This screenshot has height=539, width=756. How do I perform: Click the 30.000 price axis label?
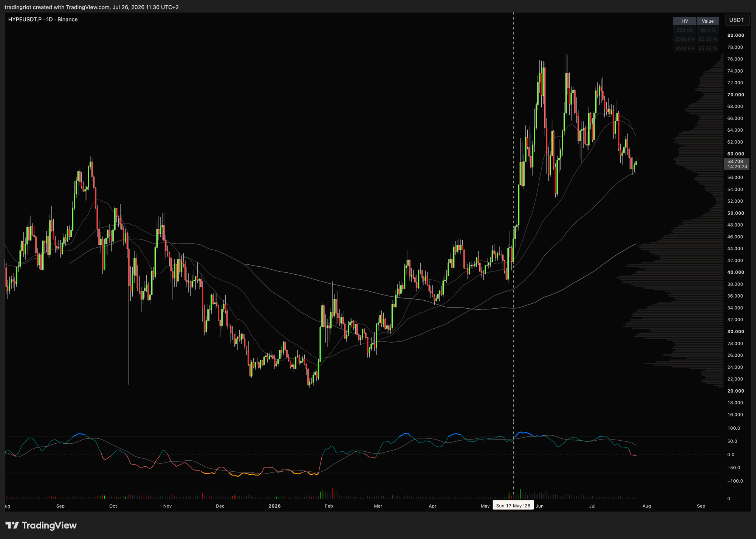(x=736, y=332)
